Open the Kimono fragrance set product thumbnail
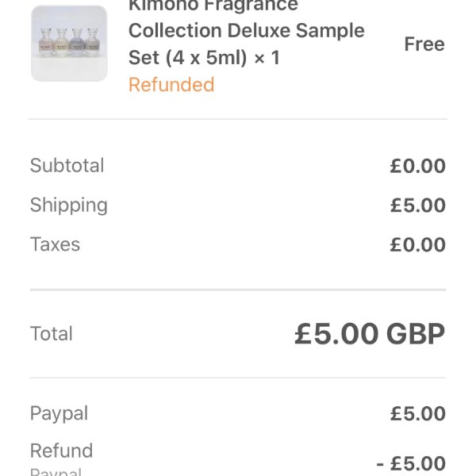Image resolution: width=476 pixels, height=476 pixels. pos(69,44)
